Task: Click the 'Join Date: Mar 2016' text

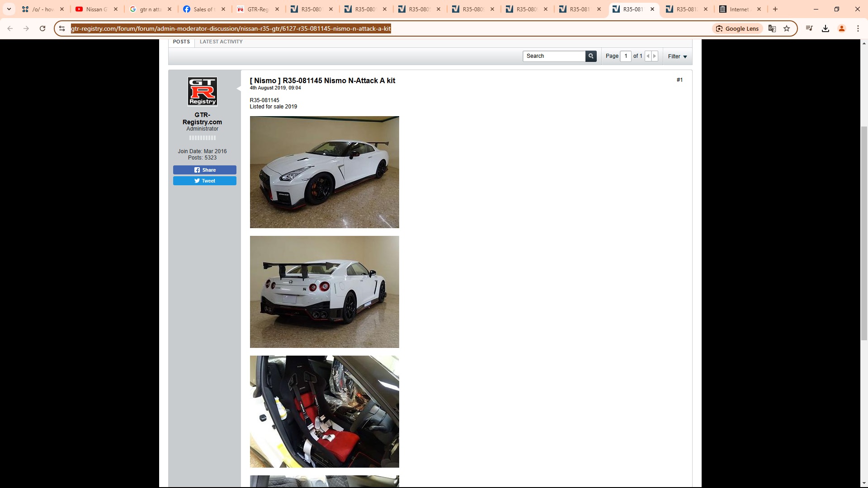Action: (x=202, y=151)
